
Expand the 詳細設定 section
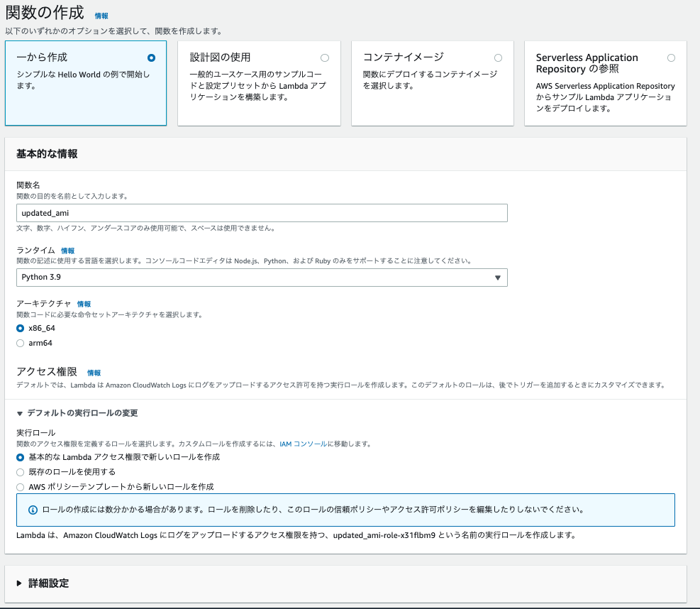tap(43, 583)
